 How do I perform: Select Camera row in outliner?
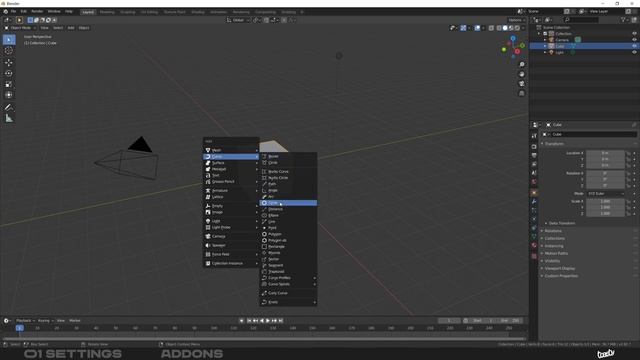[x=584, y=40]
